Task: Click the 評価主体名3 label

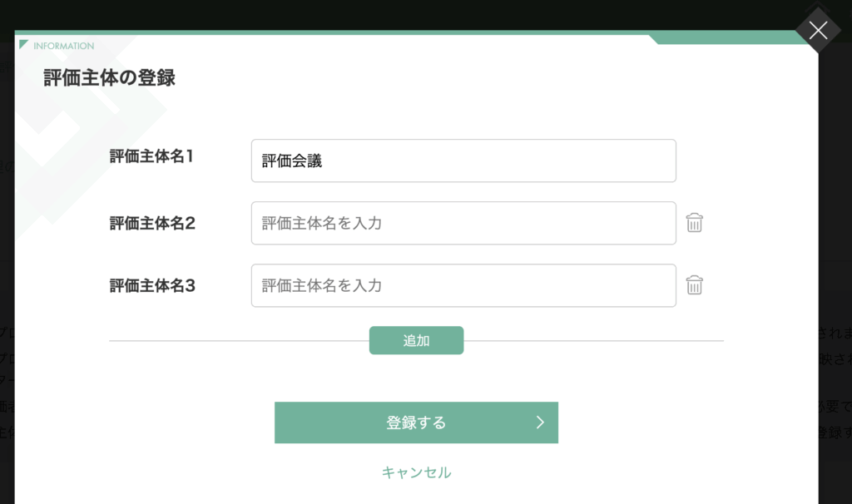Action: (152, 285)
